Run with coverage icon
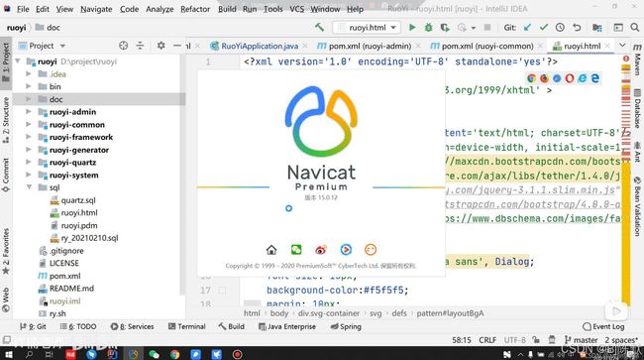644x360 pixels. (x=445, y=27)
